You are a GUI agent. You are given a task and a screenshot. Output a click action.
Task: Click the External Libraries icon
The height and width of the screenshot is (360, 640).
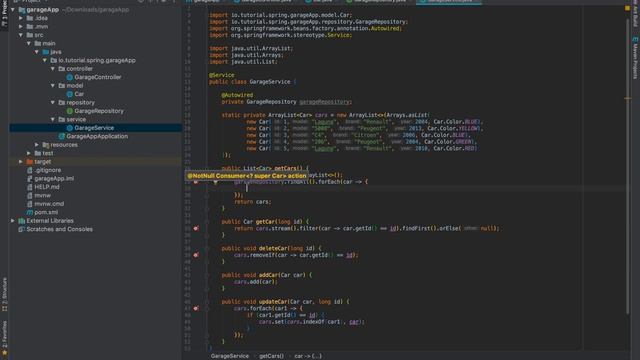tap(22, 221)
